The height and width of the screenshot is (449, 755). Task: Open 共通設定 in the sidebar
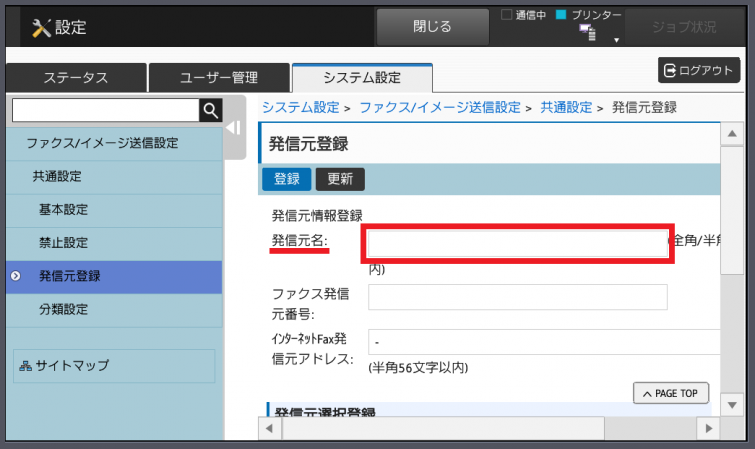(114, 176)
